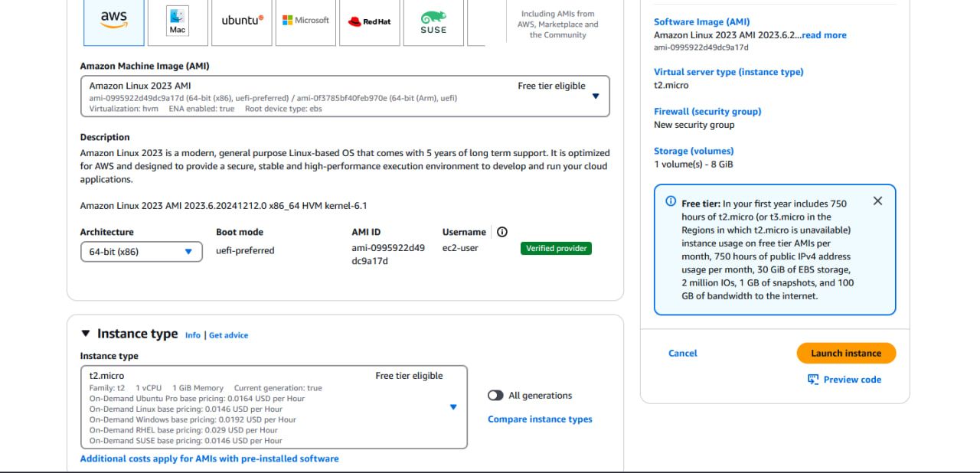Dismiss the Free tier notice
Screen dimensions: 980x473
(x=877, y=201)
